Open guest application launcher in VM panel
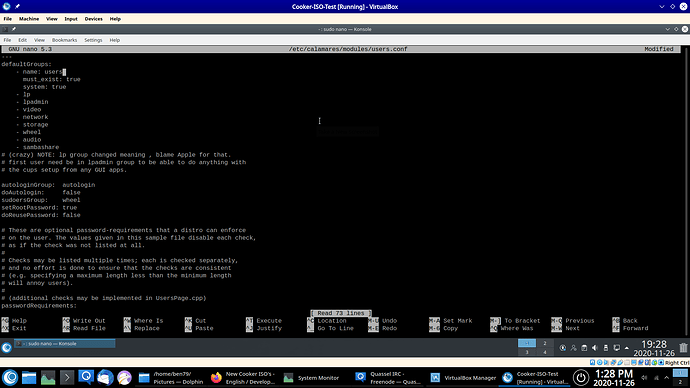 click(6, 348)
